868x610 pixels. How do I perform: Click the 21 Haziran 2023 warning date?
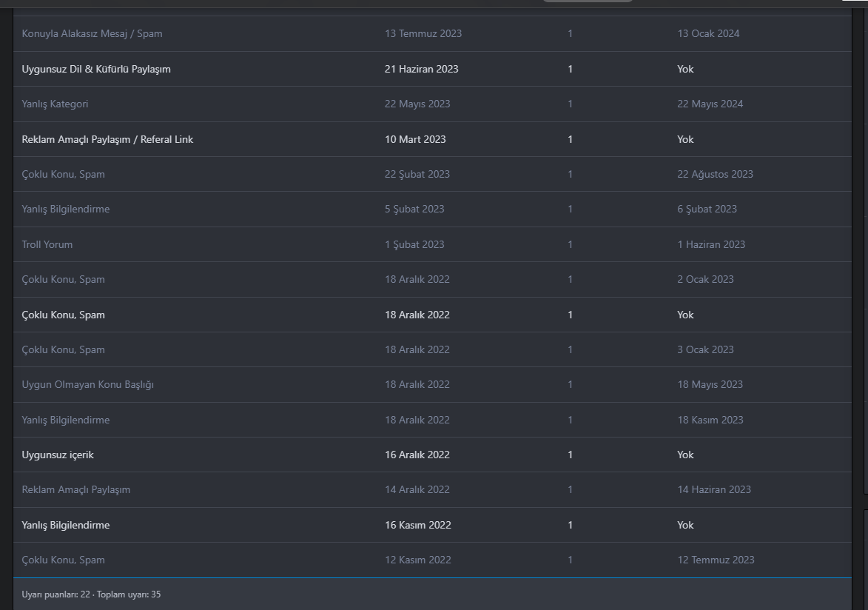pos(421,69)
